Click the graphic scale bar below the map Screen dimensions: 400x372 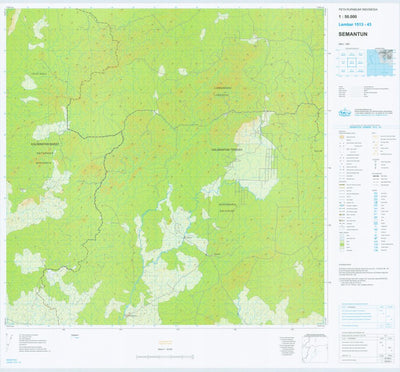pos(165,357)
